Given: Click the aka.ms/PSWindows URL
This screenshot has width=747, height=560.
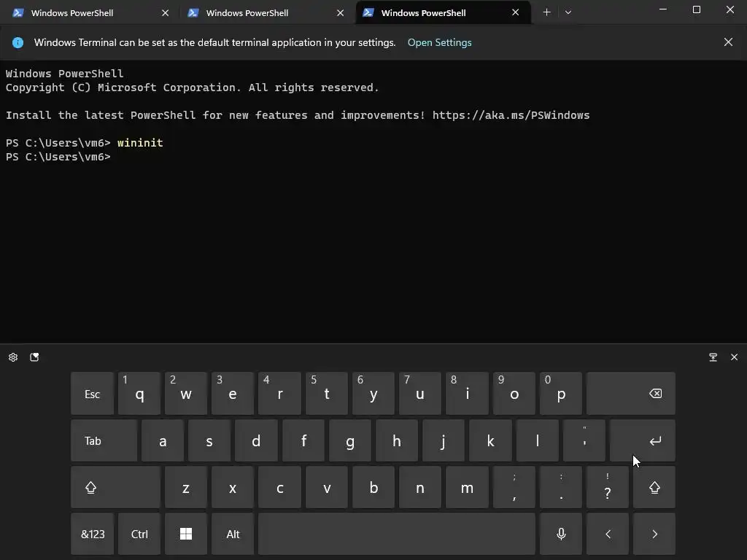Looking at the screenshot, I should [x=511, y=115].
